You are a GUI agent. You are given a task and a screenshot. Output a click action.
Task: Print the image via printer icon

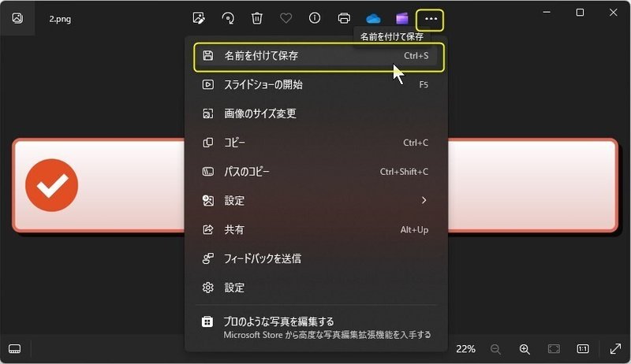pyautogui.click(x=344, y=18)
